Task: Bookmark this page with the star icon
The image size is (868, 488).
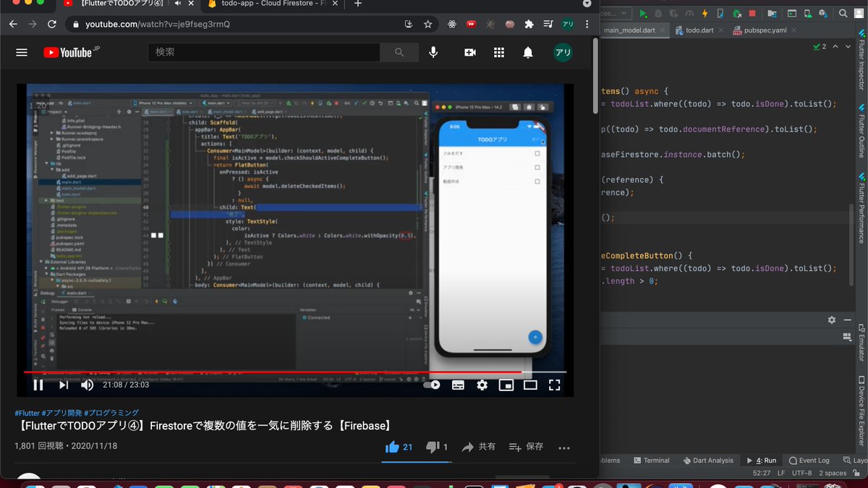Action: [x=427, y=24]
